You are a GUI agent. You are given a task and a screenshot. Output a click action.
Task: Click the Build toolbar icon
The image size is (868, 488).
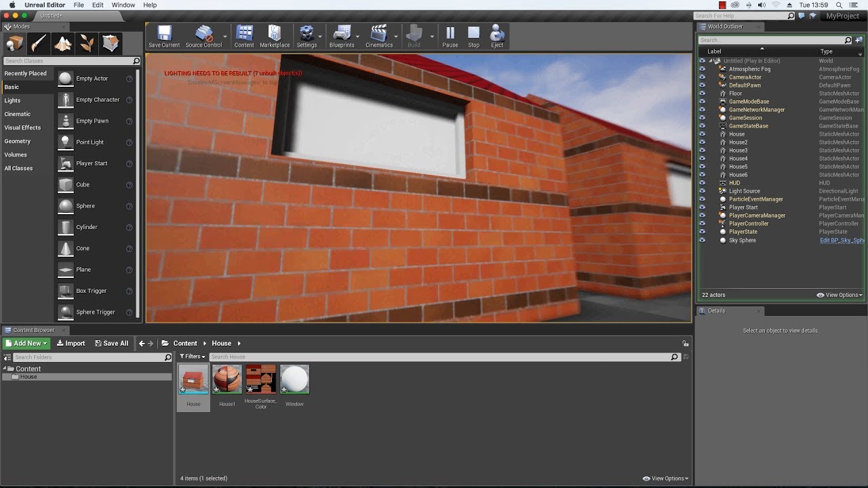pyautogui.click(x=414, y=33)
